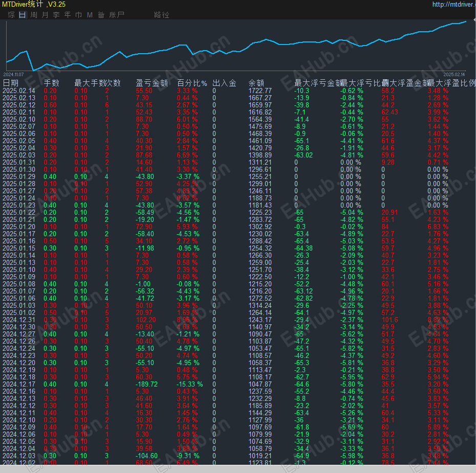The height and width of the screenshot is (473, 476).
Task: Click the 百分比% column header
Action: (192, 83)
